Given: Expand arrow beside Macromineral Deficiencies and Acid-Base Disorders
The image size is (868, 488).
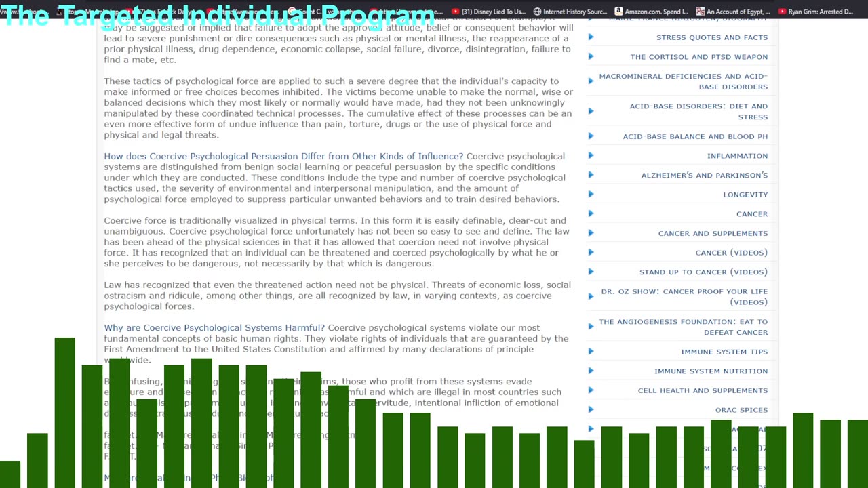Looking at the screenshot, I should [591, 81].
